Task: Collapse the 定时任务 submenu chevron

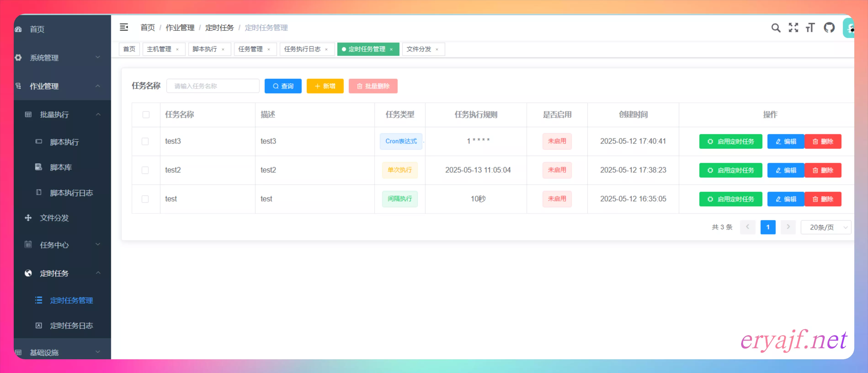Action: pos(98,273)
